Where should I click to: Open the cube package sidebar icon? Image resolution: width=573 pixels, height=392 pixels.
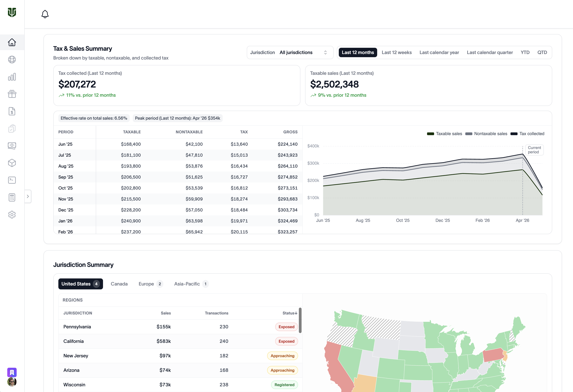12,163
